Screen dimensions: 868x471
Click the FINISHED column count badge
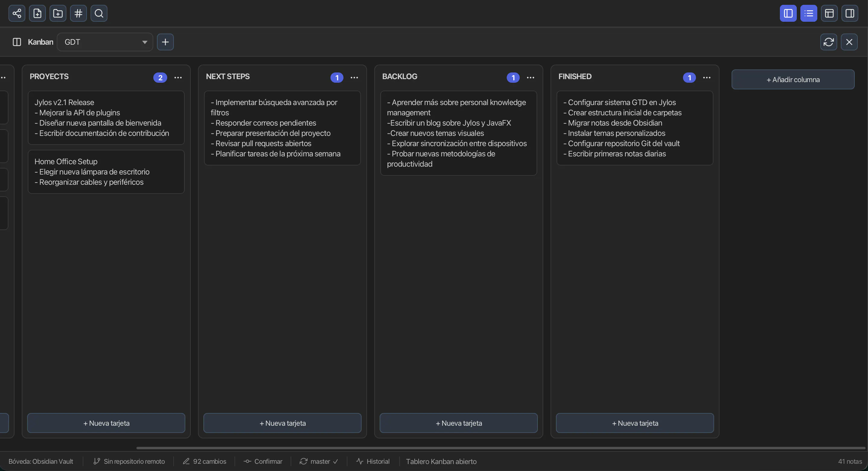689,78
